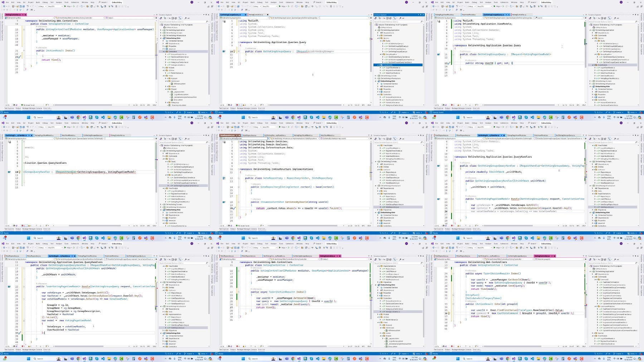
Task: Toggle Sync with Active Document, single-tab VotingController.cs window
Action: (x=170, y=18)
